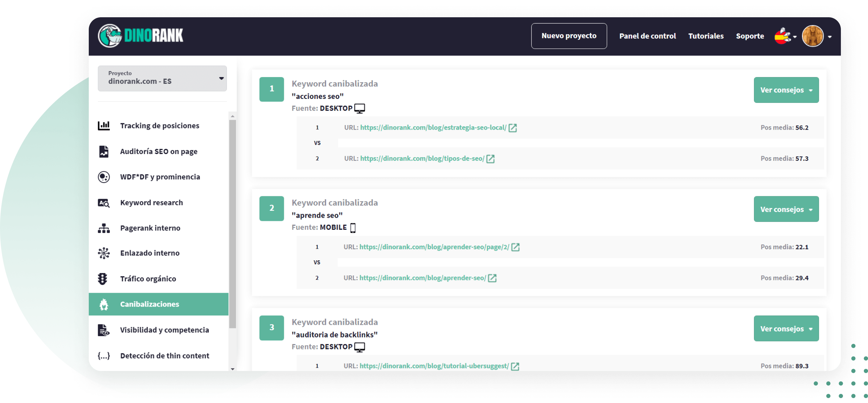The width and height of the screenshot is (868, 403).
Task: Click the WDF*DF y prominencia icon
Action: point(104,177)
